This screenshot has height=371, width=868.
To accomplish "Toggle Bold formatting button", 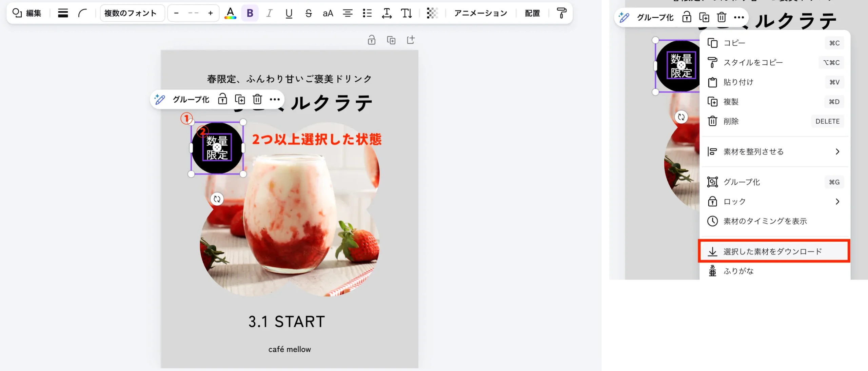I will [250, 13].
